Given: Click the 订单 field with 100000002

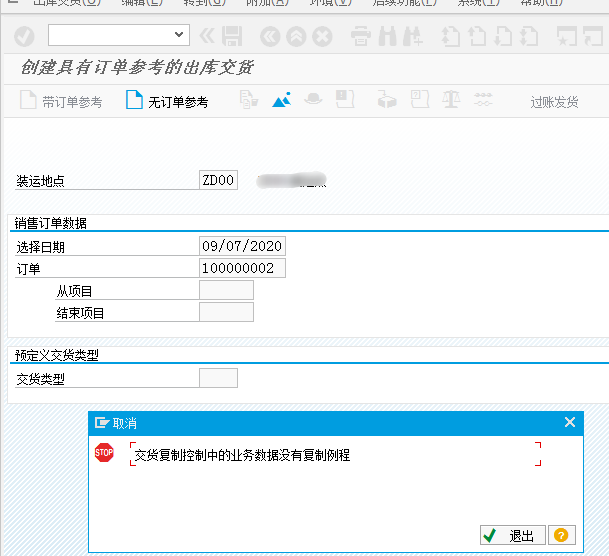Looking at the screenshot, I should (x=242, y=268).
